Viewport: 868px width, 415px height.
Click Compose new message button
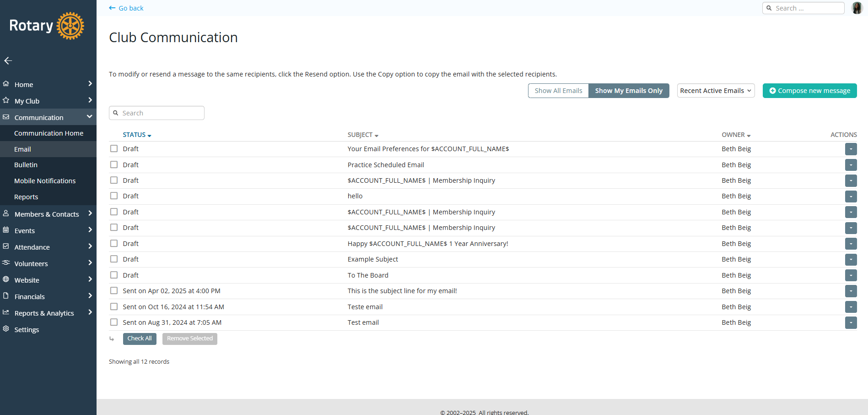pyautogui.click(x=809, y=91)
